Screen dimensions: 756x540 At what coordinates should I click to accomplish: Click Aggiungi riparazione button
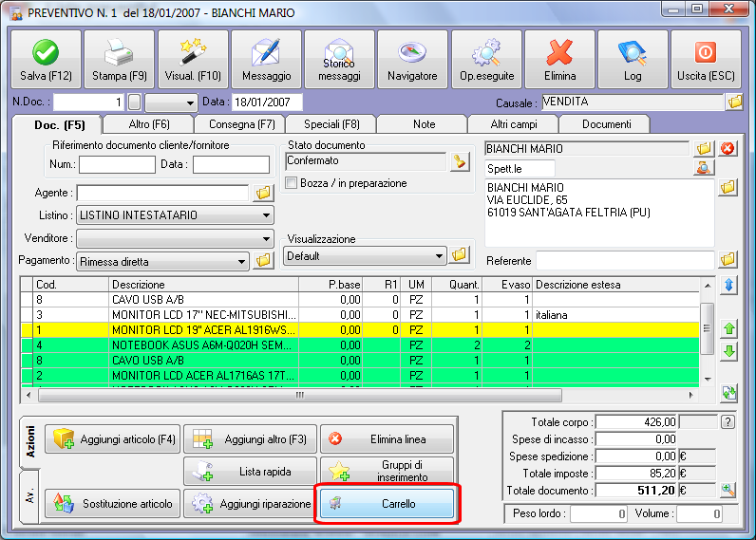tap(250, 503)
